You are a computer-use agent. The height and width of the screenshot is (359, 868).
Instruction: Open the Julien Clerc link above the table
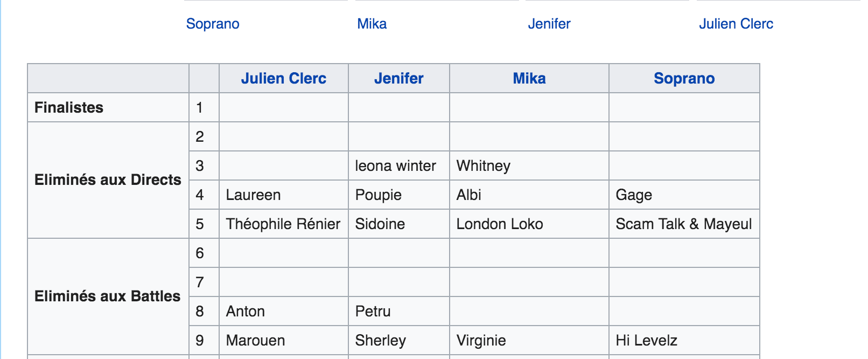736,24
